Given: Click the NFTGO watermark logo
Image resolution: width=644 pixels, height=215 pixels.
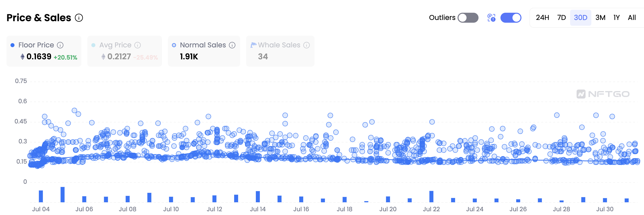Looking at the screenshot, I should coord(603,94).
